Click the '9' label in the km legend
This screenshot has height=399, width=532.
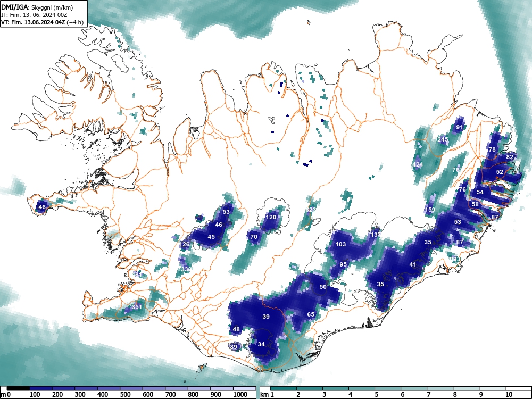pos(481,395)
